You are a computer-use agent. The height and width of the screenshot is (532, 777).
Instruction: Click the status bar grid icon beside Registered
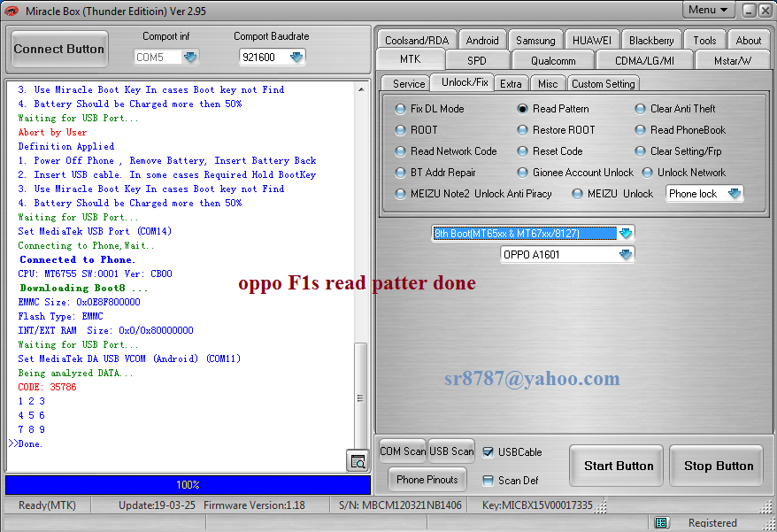pyautogui.click(x=661, y=522)
